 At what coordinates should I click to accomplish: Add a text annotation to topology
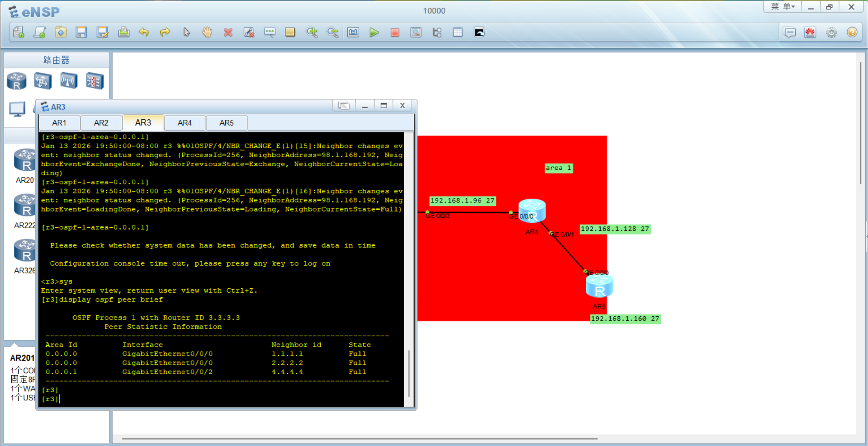point(270,32)
